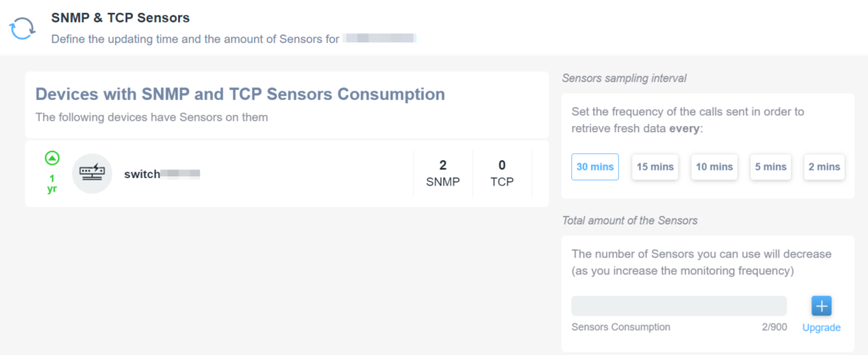Select the 30 mins sampling interval

[595, 167]
